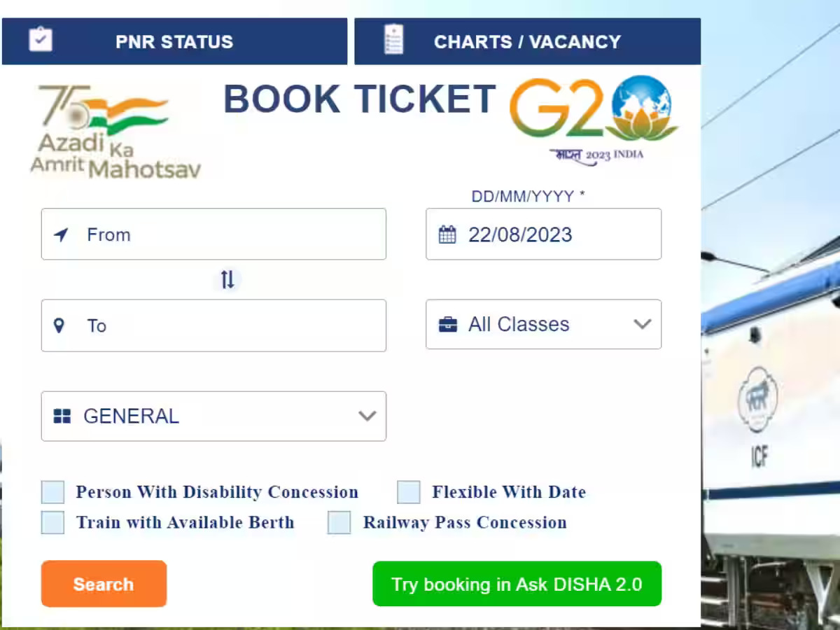
Task: Click the location pin icon beside To
Action: [x=59, y=325]
